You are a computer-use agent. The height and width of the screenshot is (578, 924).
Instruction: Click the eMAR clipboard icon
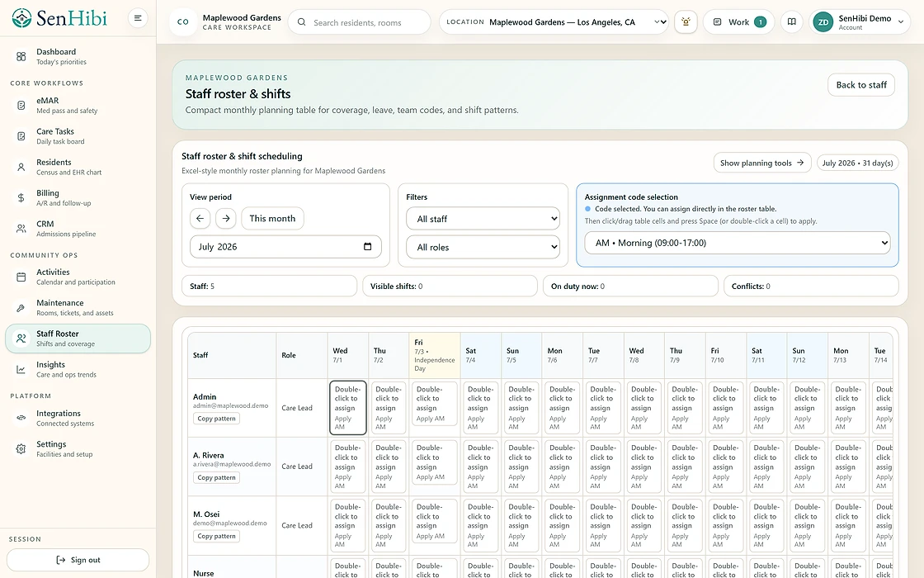(x=21, y=106)
